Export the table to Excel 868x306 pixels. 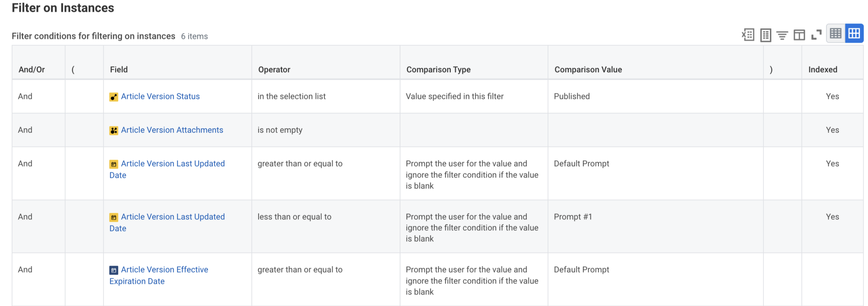[x=748, y=35]
